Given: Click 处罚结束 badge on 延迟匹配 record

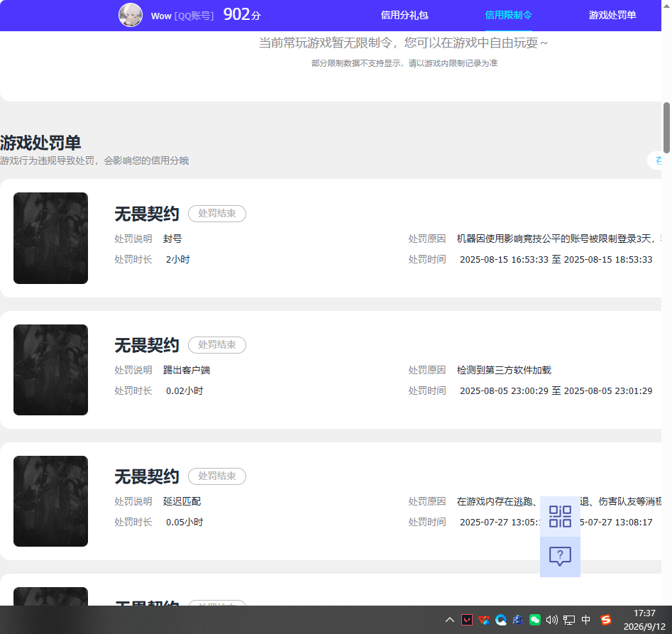Looking at the screenshot, I should point(217,476).
